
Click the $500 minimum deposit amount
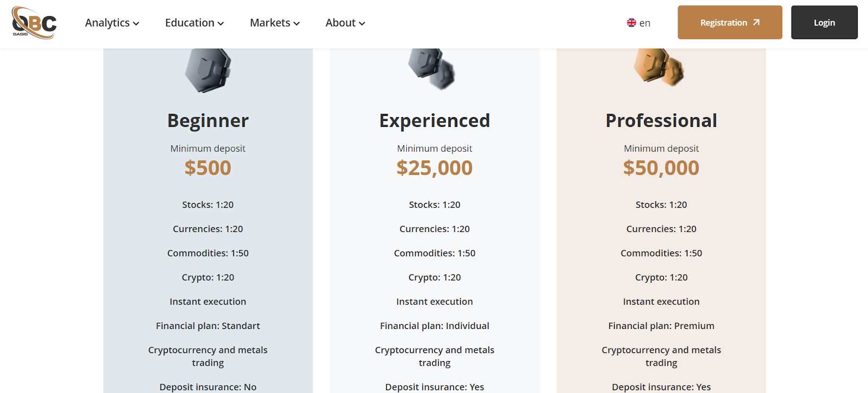coord(208,168)
